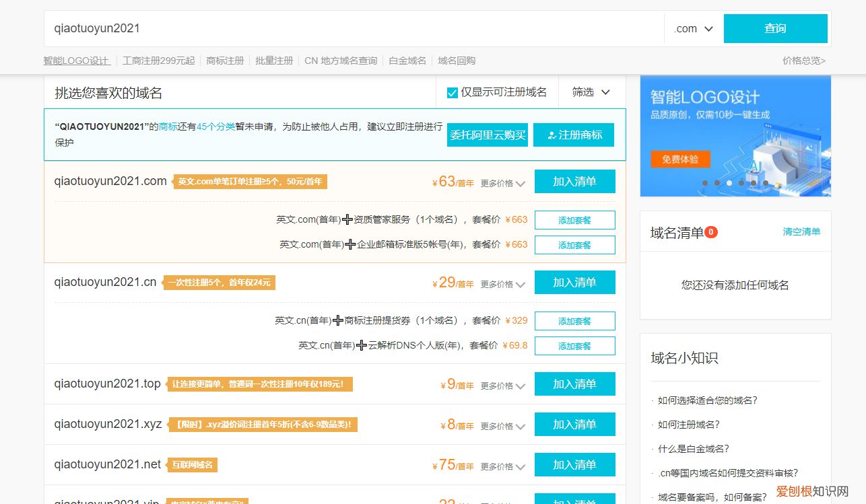Add qiaotuoyun2021.top to the domain list
Image resolution: width=866 pixels, height=504 pixels.
click(574, 384)
